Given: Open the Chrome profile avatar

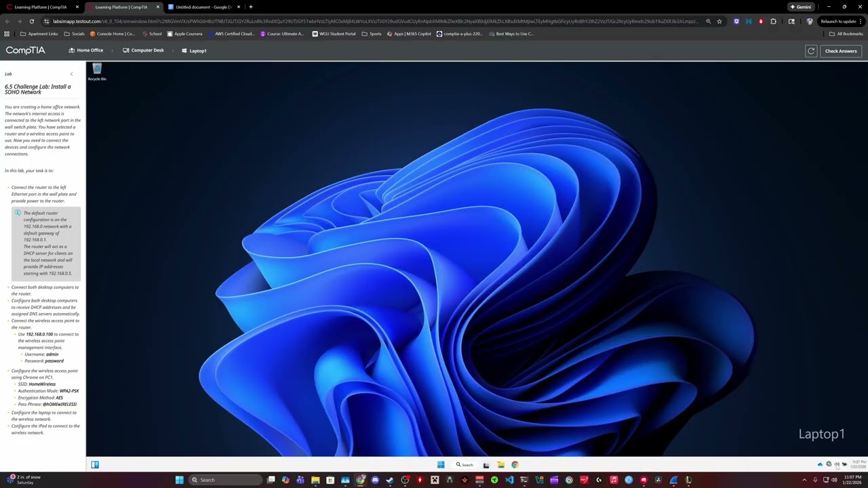Looking at the screenshot, I should pos(809,21).
